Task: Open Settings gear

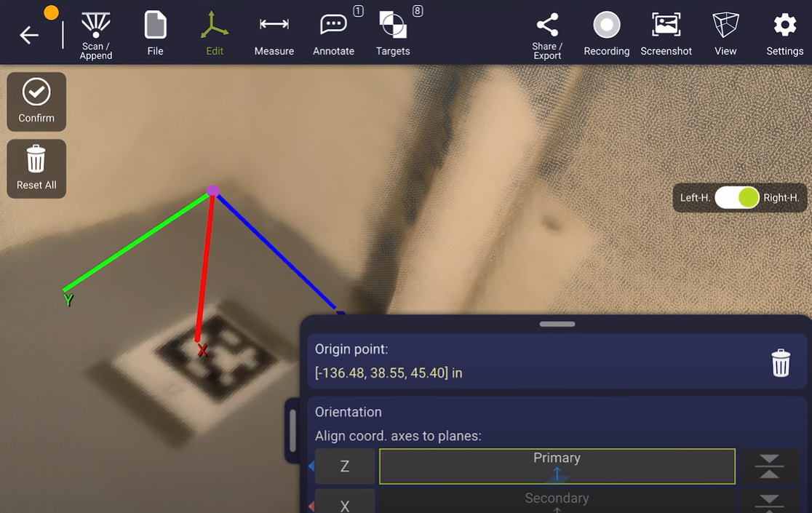Action: [x=784, y=34]
